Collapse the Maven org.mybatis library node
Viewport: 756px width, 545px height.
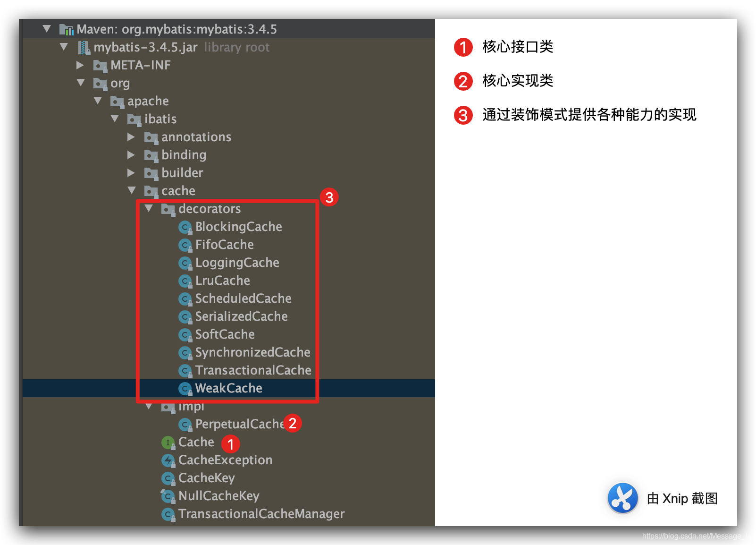[47, 29]
